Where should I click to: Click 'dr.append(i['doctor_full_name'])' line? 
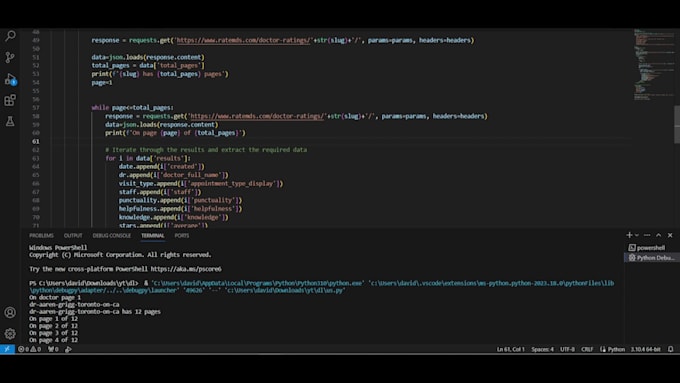tap(173, 175)
